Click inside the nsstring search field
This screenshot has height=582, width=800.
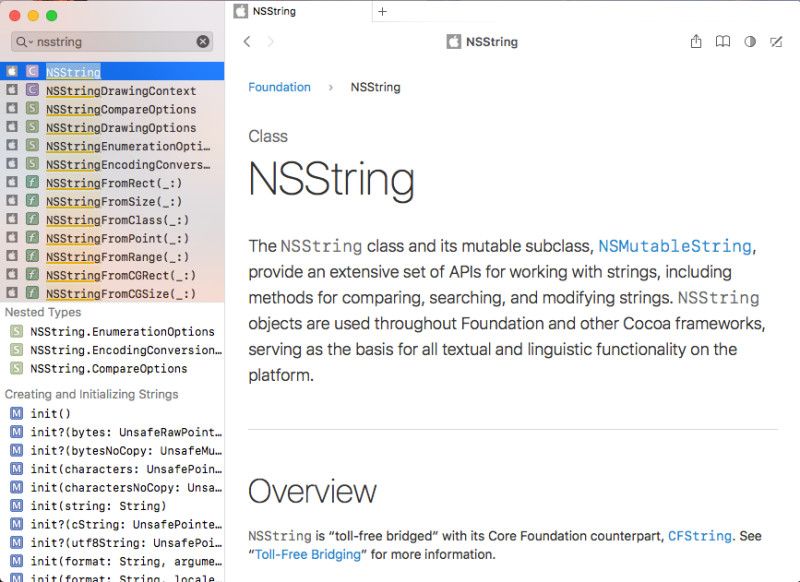(110, 42)
